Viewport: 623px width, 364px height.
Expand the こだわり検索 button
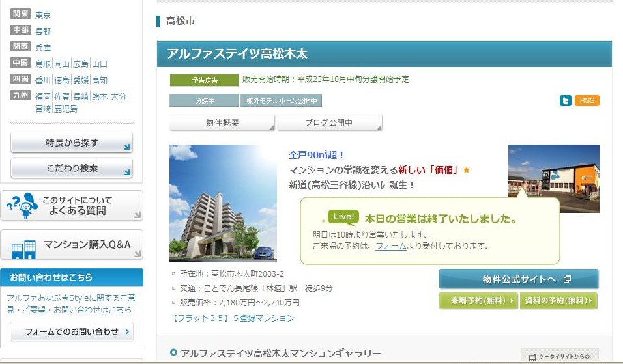72,168
